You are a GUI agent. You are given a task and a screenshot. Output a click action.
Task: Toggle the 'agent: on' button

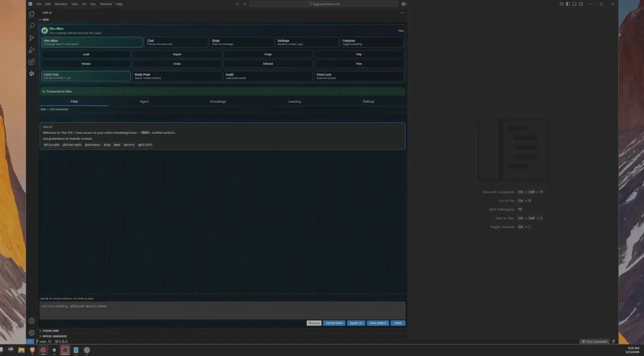pyautogui.click(x=356, y=323)
